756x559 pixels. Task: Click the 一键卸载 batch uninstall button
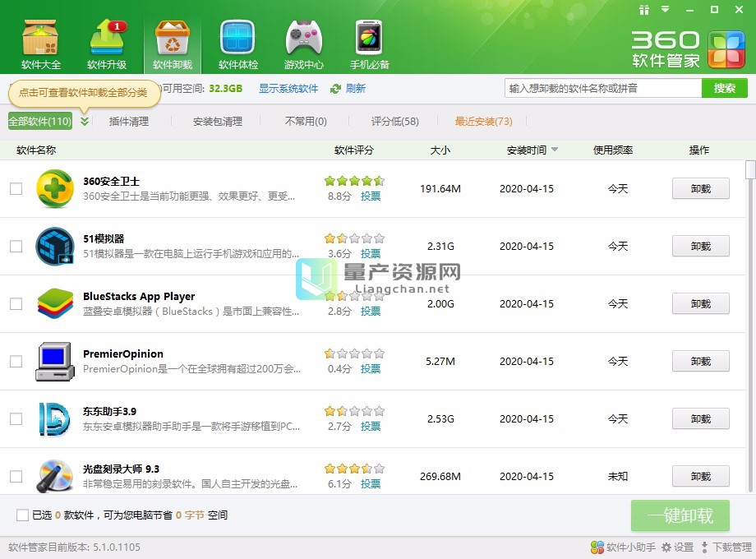(x=680, y=515)
